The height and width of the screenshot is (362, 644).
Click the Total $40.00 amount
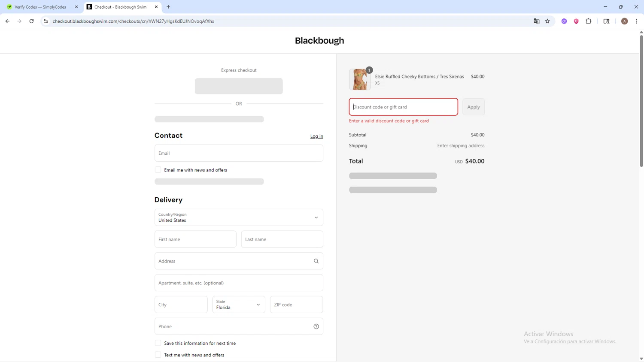[x=475, y=161]
